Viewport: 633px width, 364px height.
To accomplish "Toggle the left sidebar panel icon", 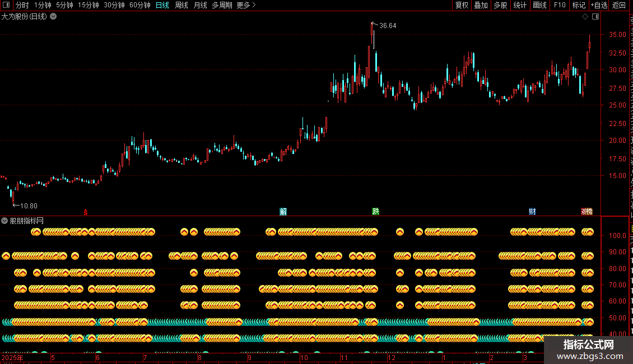I will (6, 5).
